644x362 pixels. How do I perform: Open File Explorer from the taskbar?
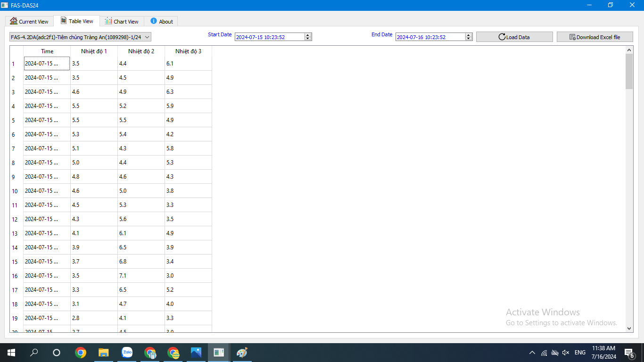coord(104,352)
